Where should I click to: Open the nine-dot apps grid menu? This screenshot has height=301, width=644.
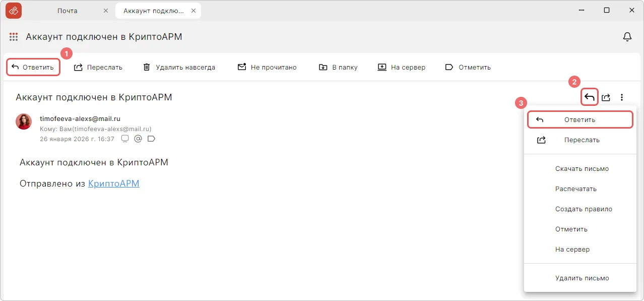click(x=14, y=37)
